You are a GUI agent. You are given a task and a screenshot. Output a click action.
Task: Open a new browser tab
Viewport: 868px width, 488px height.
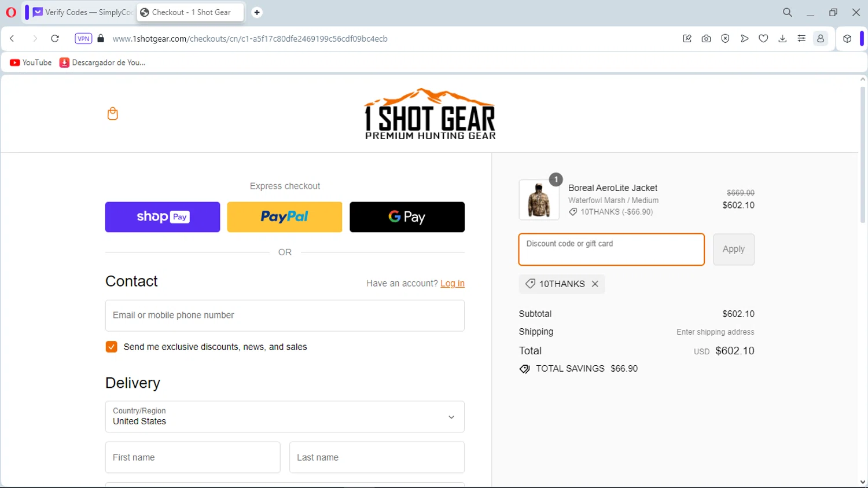[257, 12]
